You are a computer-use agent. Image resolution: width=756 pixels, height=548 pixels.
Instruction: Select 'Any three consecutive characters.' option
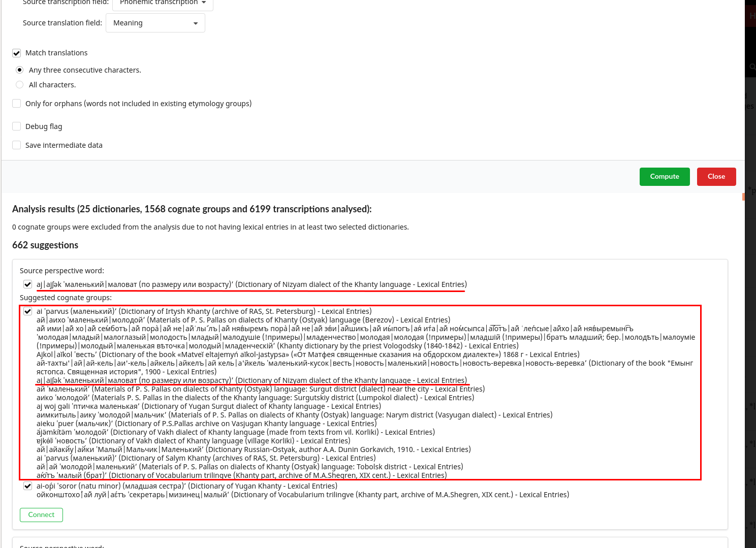[19, 70]
